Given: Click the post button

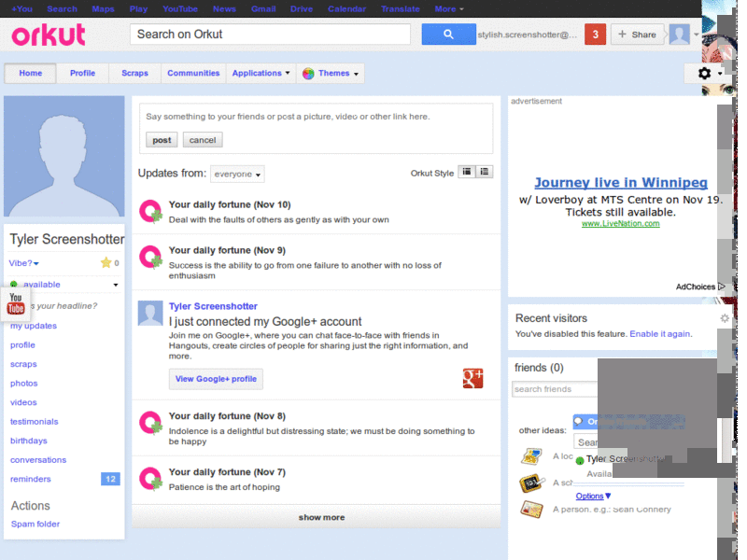Looking at the screenshot, I should pos(162,140).
